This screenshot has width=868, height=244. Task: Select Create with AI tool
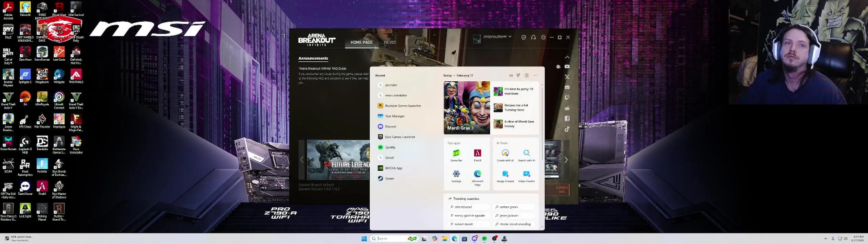click(x=505, y=155)
